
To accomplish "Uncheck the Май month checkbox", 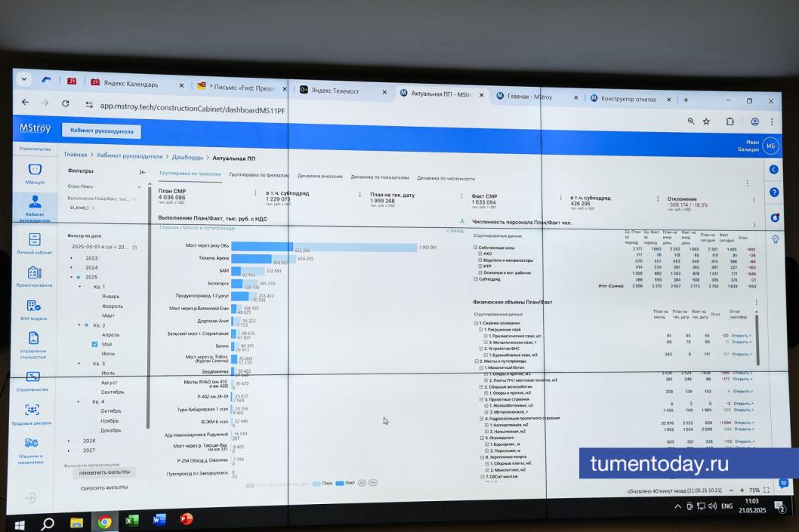I will [94, 344].
